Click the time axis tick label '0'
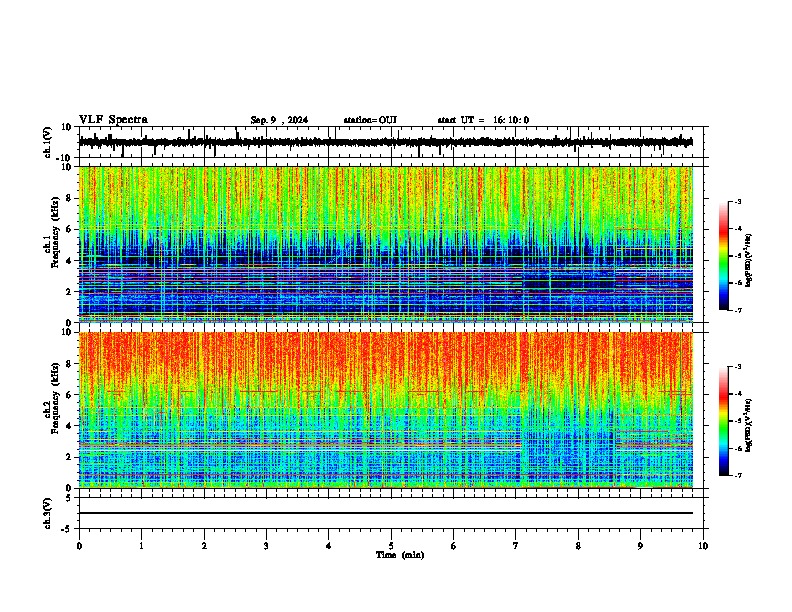Image resolution: width=792 pixels, height=612 pixels. [x=79, y=546]
